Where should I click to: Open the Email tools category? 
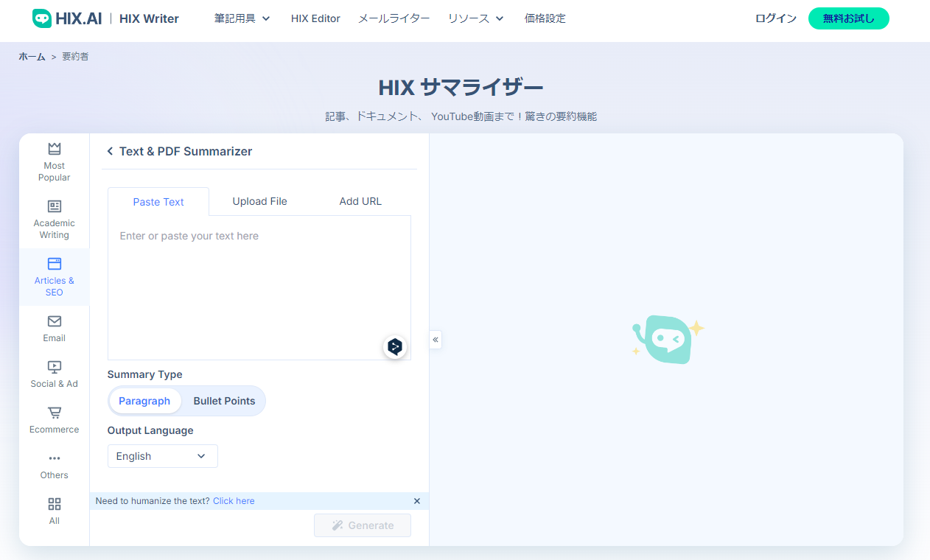[54, 327]
